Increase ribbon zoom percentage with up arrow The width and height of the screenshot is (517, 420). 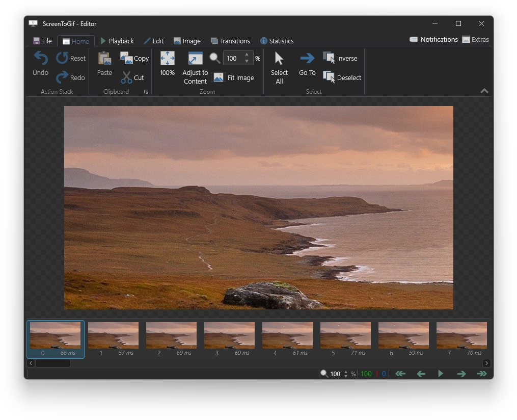tap(247, 55)
